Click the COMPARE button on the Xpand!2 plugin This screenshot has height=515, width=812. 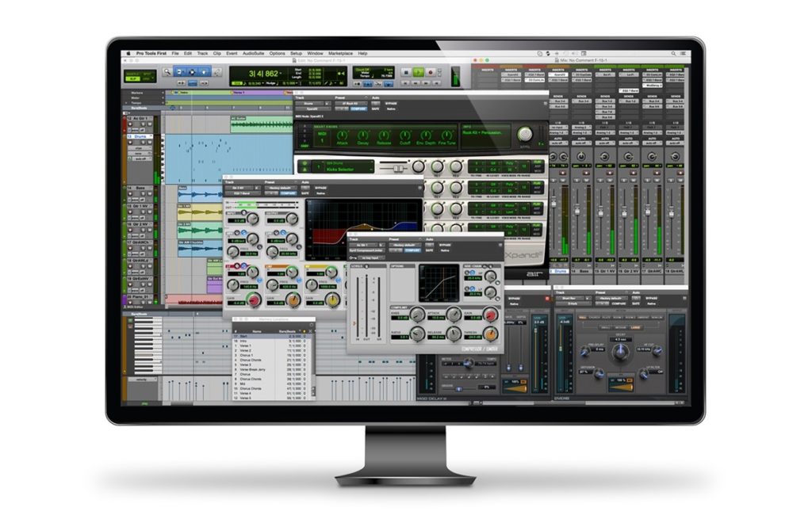pyautogui.click(x=358, y=108)
